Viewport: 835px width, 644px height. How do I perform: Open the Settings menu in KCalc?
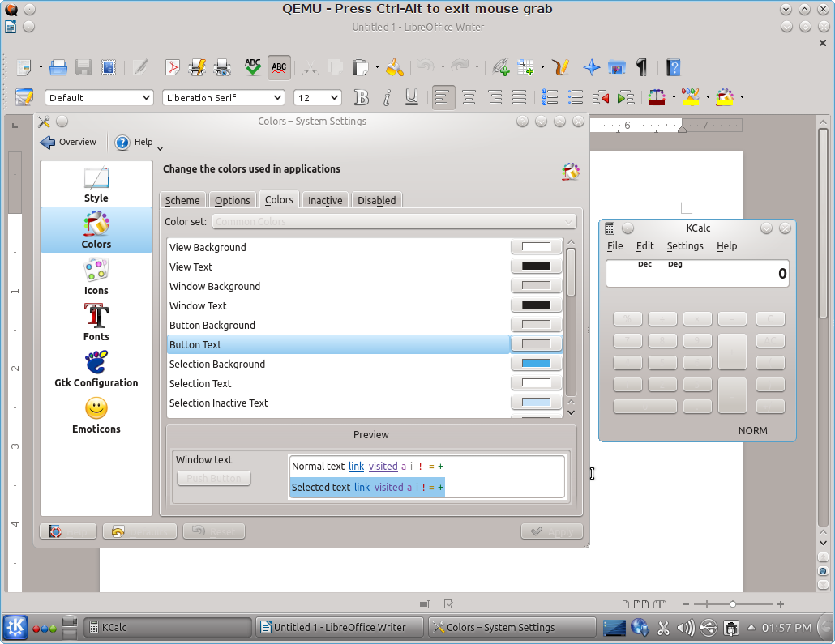coord(684,246)
